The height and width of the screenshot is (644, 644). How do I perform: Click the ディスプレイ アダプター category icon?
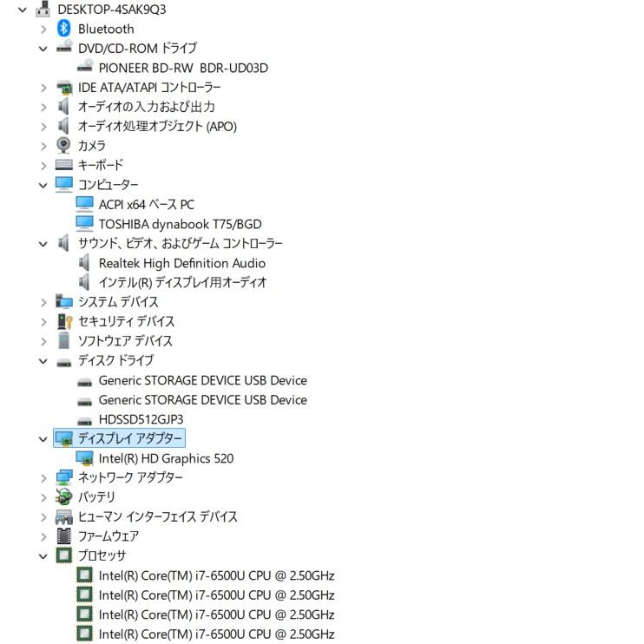[x=64, y=438]
